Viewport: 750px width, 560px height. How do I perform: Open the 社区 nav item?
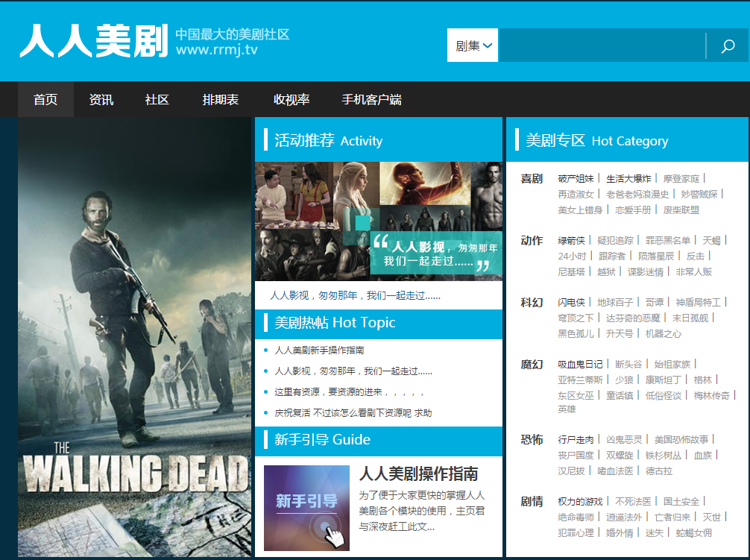pyautogui.click(x=157, y=99)
